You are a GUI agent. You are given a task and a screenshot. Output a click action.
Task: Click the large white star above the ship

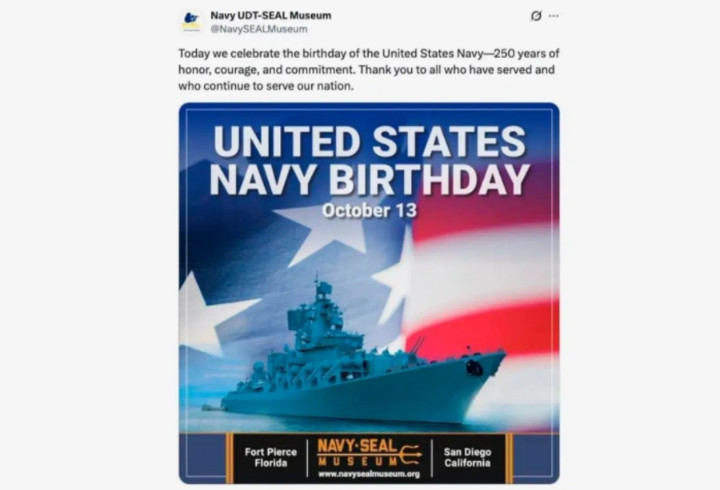(321, 234)
